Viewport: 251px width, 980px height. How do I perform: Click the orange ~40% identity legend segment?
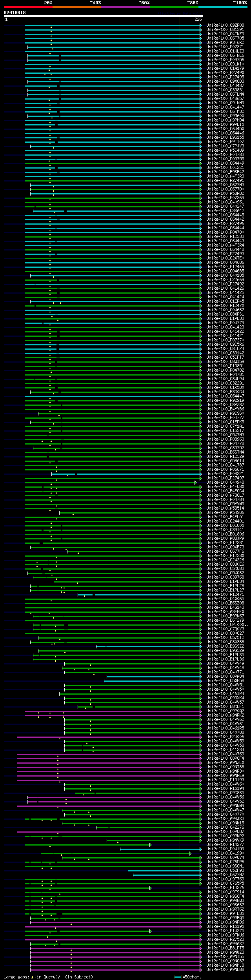(77, 7)
